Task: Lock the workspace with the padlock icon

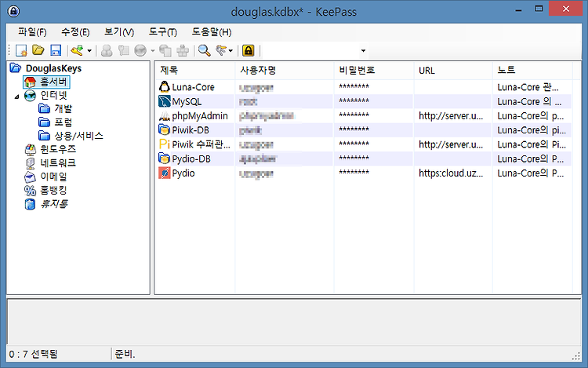Action: (249, 50)
